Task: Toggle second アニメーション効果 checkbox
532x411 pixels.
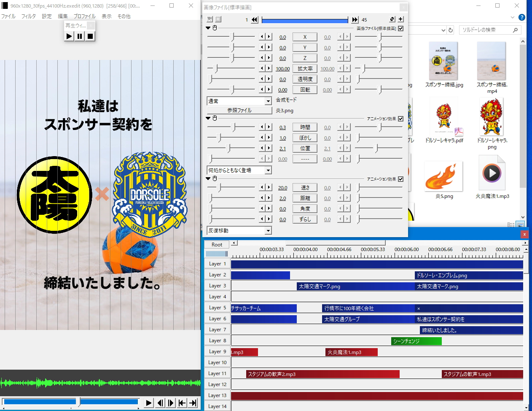Action: pos(400,179)
